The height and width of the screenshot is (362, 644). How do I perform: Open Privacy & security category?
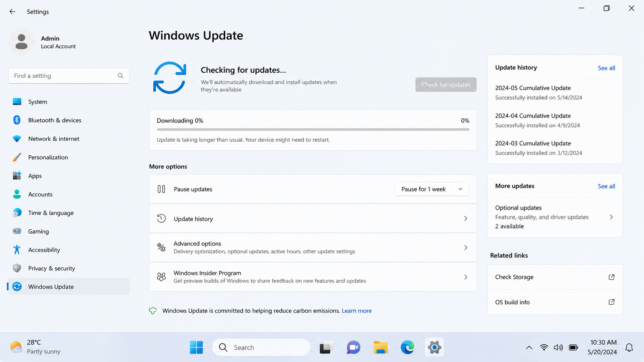69,268
